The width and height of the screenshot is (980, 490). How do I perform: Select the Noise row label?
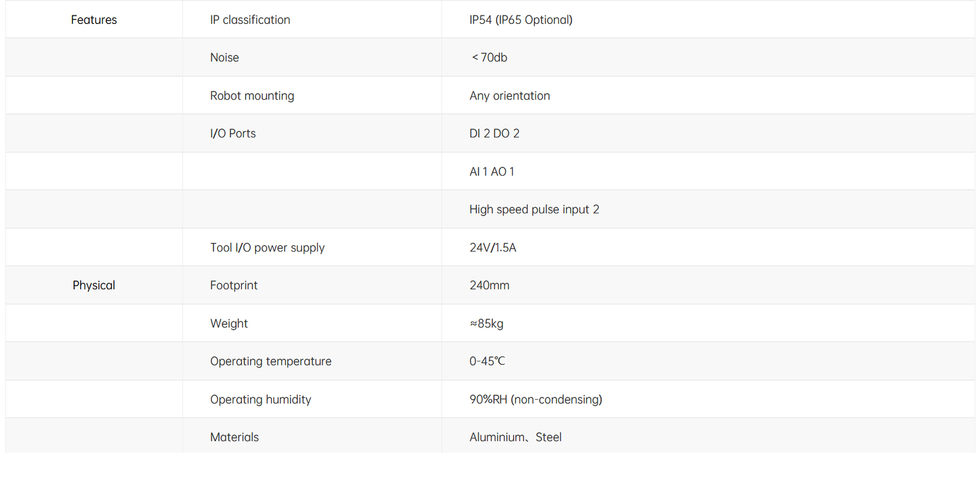(225, 58)
